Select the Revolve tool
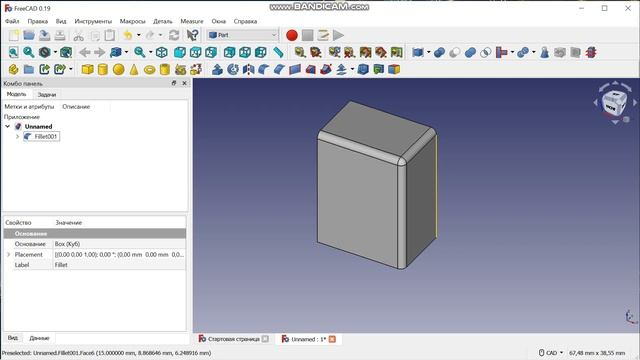640x360 pixels. pyautogui.click(x=233, y=69)
